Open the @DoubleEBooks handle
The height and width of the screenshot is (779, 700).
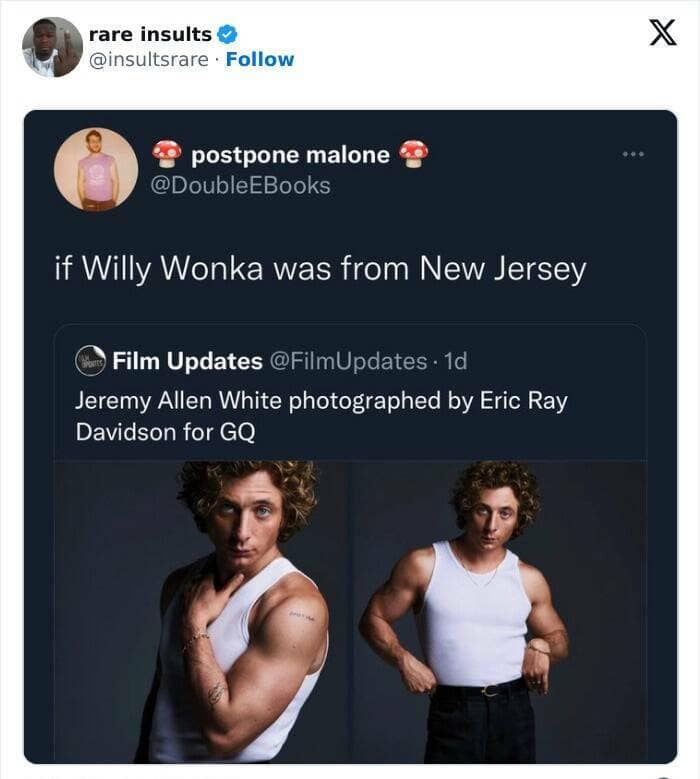[238, 185]
